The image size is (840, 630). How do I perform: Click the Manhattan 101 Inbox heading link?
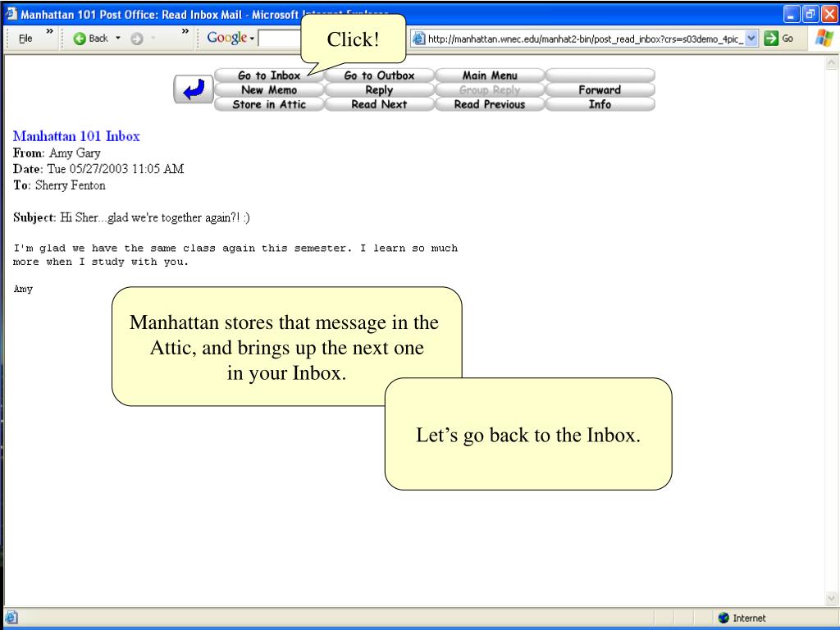[76, 136]
